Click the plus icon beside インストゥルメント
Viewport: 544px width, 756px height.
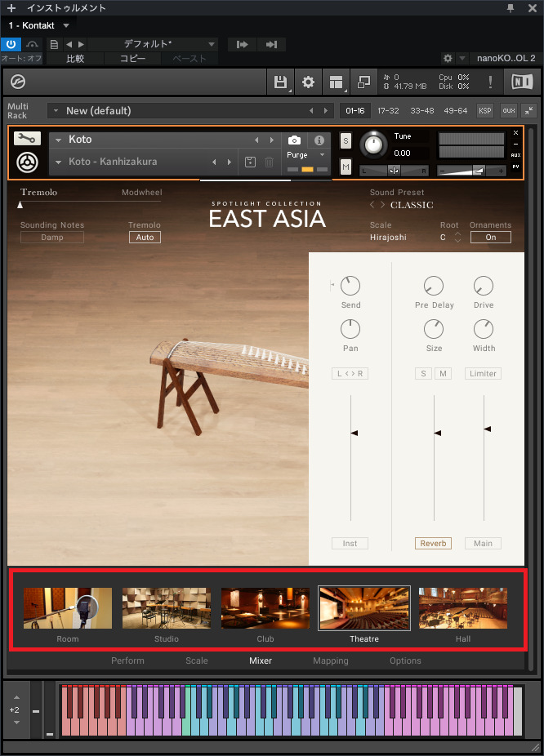(11, 7)
